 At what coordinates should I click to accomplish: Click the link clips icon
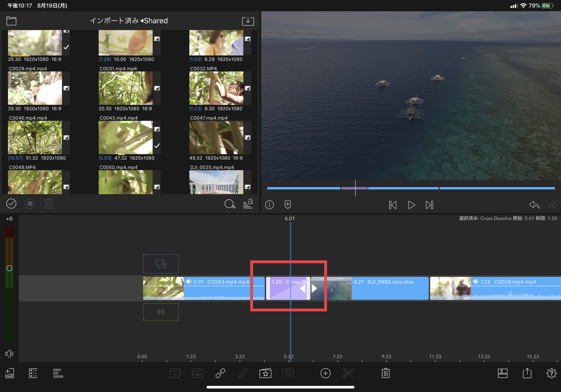pyautogui.click(x=220, y=373)
